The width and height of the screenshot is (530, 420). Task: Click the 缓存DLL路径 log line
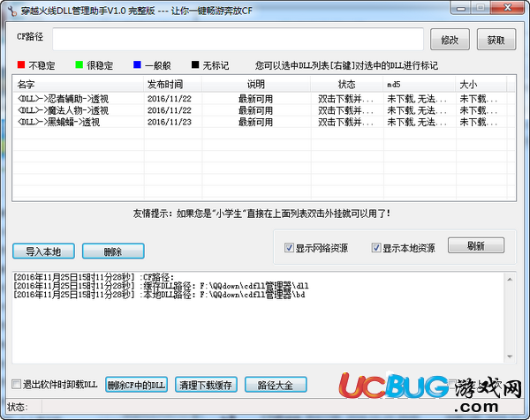click(x=161, y=286)
